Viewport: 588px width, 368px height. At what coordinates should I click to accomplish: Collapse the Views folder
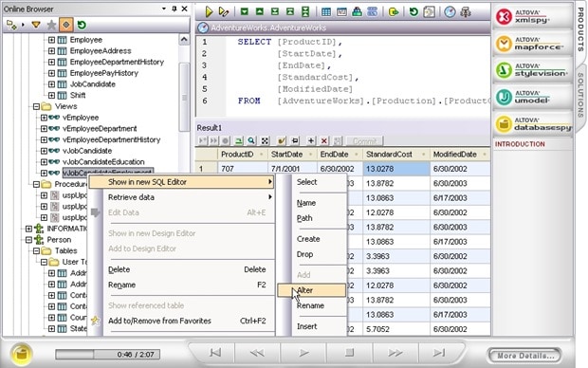(36, 106)
